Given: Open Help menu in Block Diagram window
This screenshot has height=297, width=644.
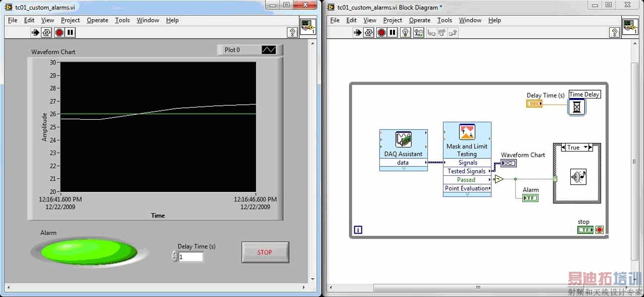Looking at the screenshot, I should [495, 20].
